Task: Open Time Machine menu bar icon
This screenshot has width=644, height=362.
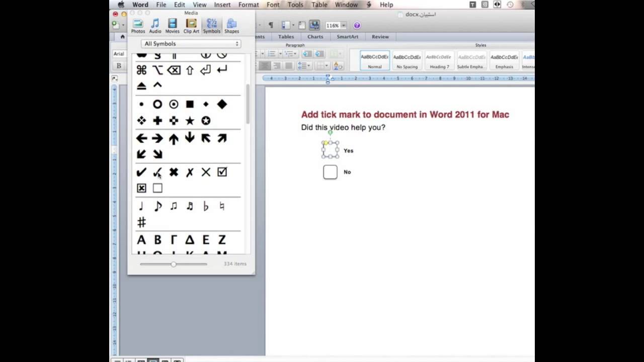Action: 510,5
